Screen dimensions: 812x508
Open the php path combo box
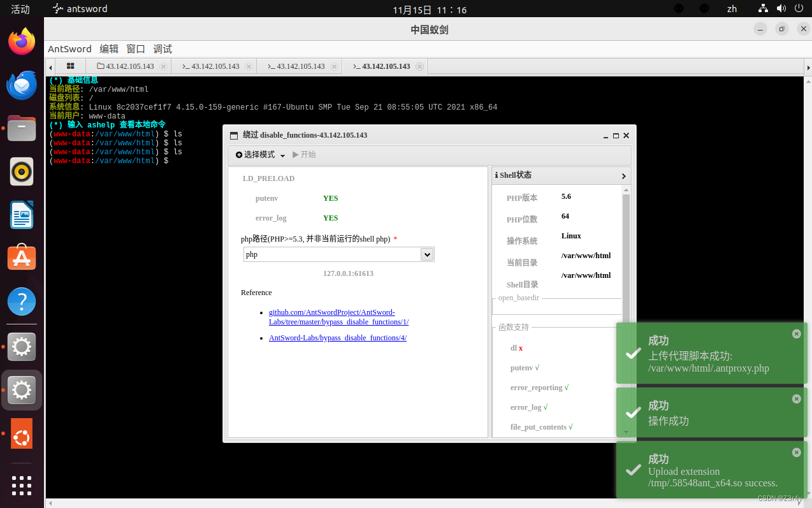click(x=427, y=254)
